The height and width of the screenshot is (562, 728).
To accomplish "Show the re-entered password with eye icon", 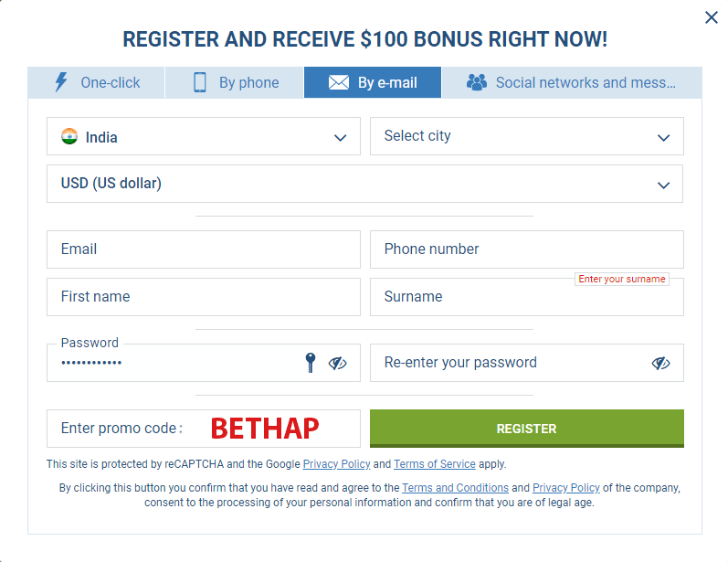I will pyautogui.click(x=660, y=363).
